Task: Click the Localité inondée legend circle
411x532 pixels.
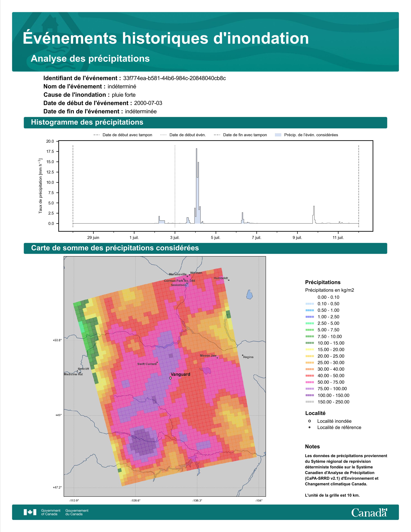Action: point(309,421)
